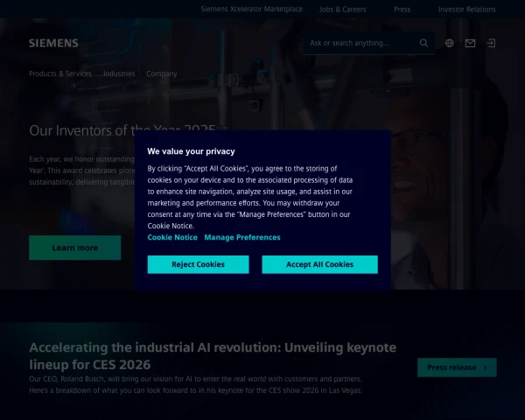Open the globe region selector icon
525x420 pixels.
tap(450, 43)
